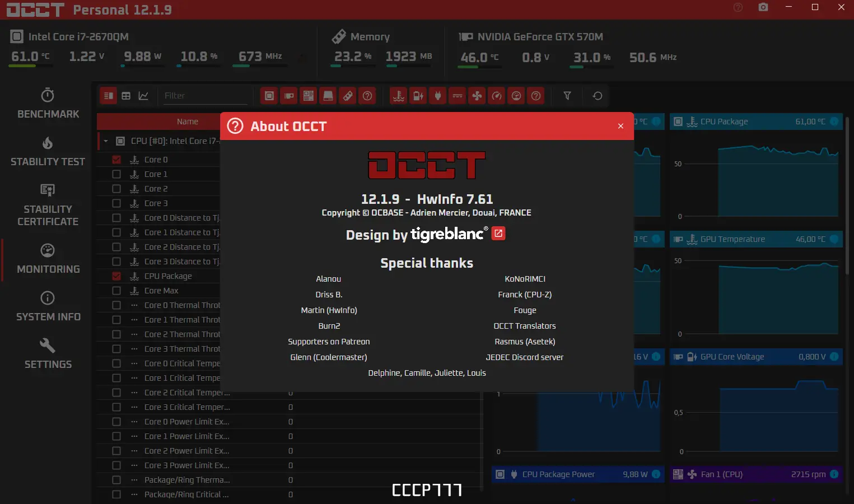Go to the Monitoring section
The height and width of the screenshot is (504, 854).
[x=48, y=259]
